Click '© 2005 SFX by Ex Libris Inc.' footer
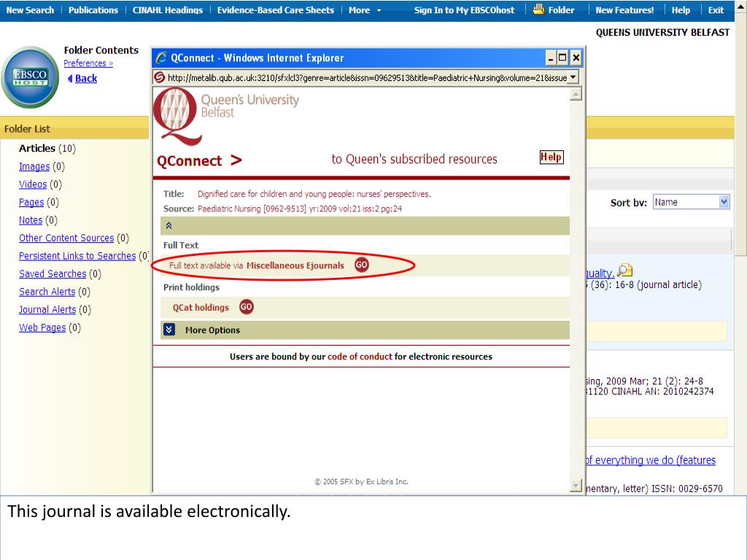The height and width of the screenshot is (560, 747). point(361,481)
